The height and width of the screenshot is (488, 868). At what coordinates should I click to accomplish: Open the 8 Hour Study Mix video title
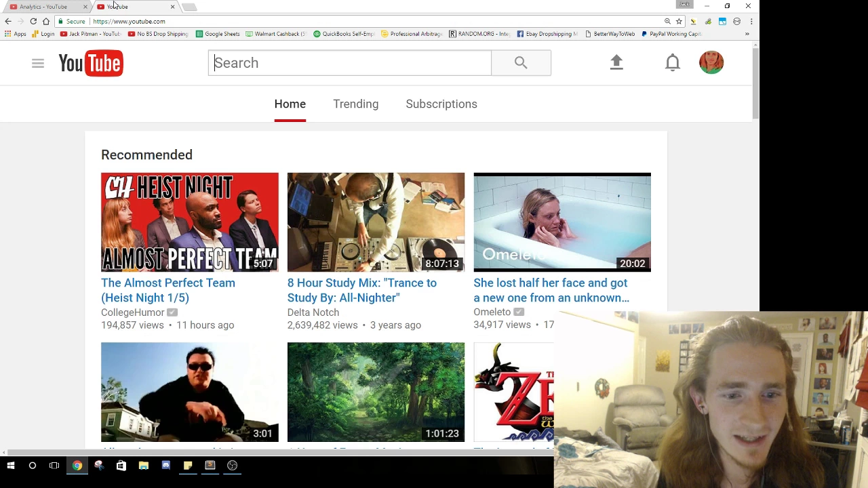click(362, 290)
